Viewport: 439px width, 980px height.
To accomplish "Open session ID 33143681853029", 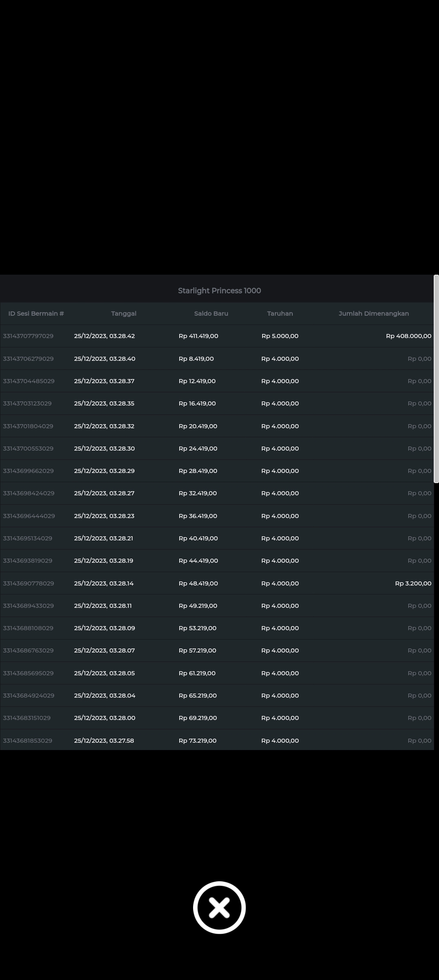I will coord(28,740).
